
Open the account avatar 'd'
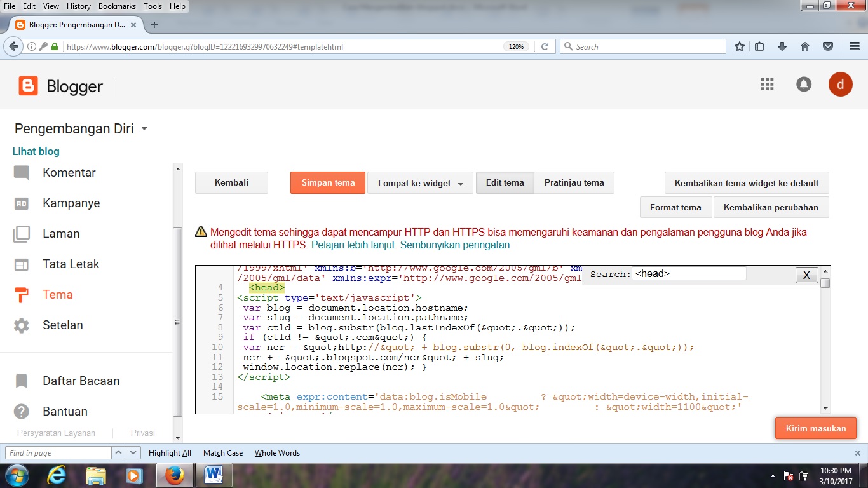pos(840,85)
